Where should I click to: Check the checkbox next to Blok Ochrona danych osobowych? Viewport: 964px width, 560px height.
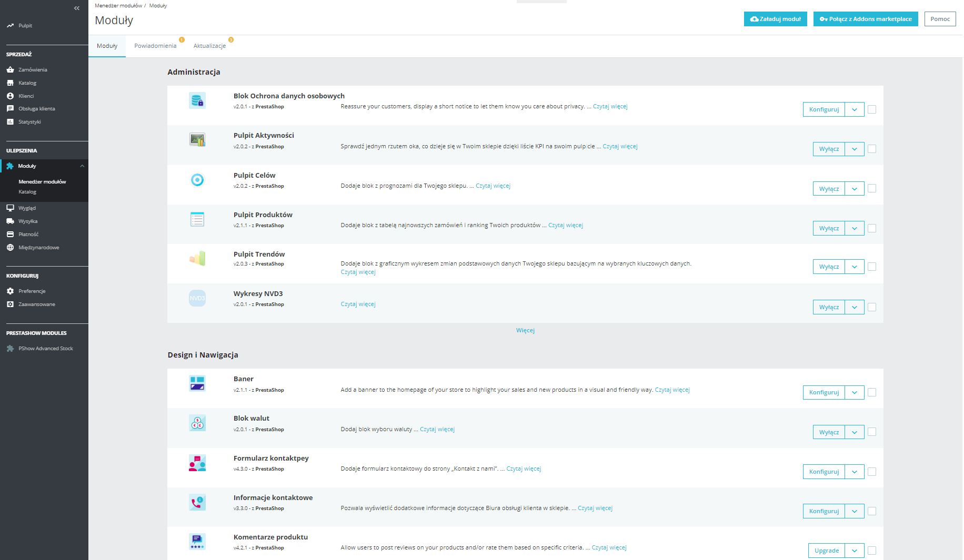tap(872, 109)
